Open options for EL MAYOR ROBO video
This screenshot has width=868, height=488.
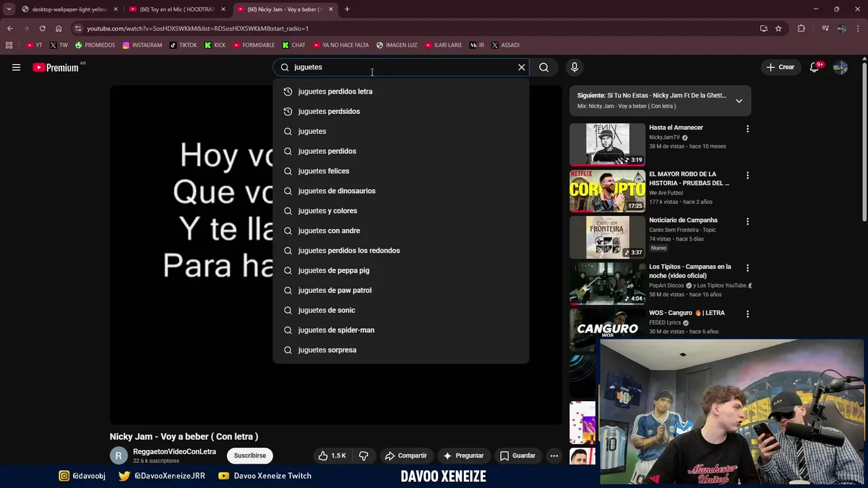tap(747, 175)
